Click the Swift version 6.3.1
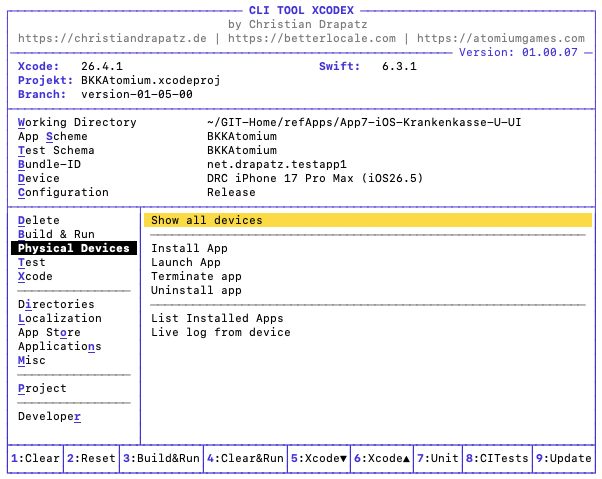Image resolution: width=602 pixels, height=479 pixels. [399, 66]
